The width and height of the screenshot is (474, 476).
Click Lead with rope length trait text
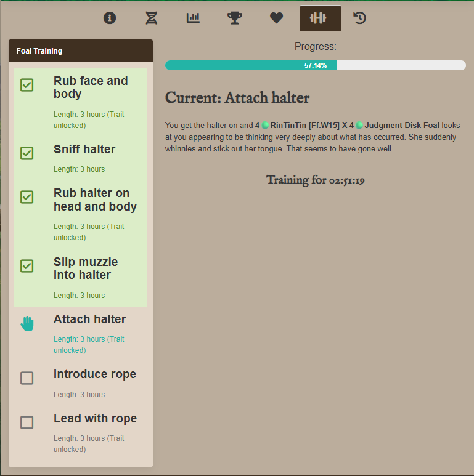point(89,444)
